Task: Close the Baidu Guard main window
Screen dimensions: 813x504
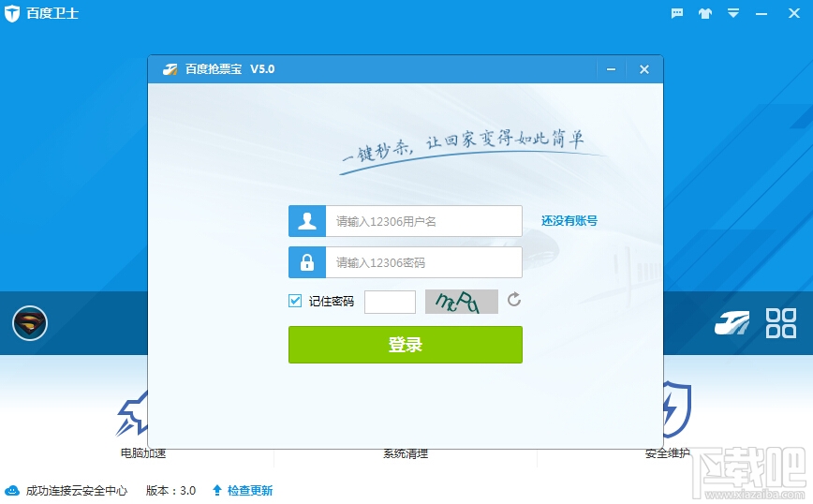Action: click(x=794, y=13)
